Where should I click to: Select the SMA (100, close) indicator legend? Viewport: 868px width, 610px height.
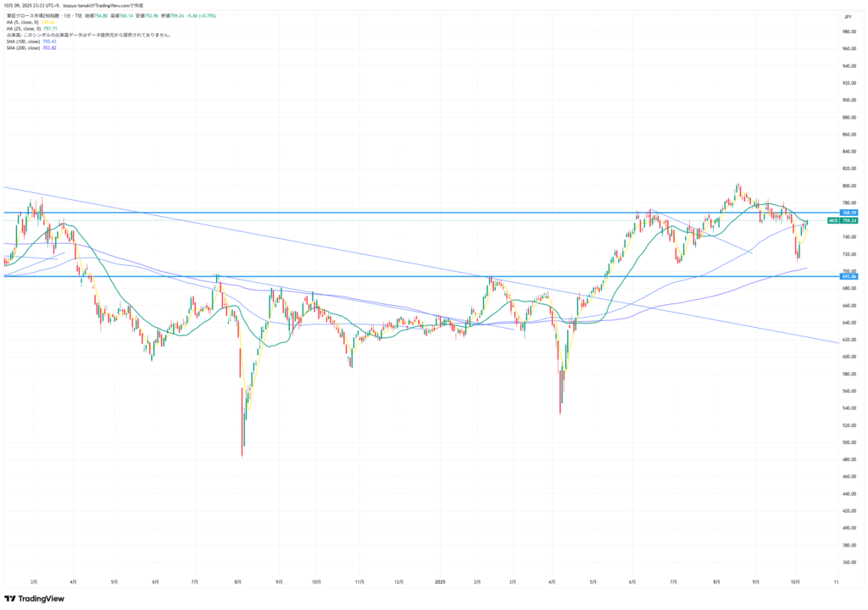tap(31, 42)
